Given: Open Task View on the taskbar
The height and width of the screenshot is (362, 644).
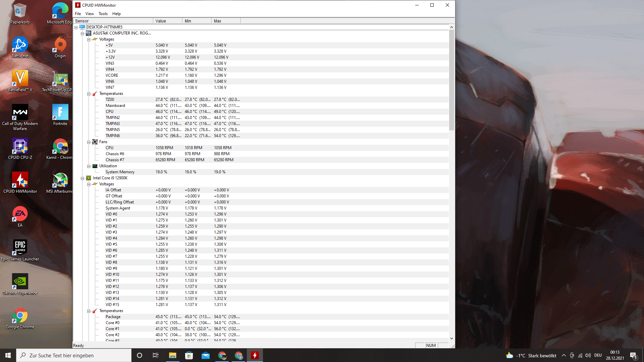Looking at the screenshot, I should [x=156, y=355].
